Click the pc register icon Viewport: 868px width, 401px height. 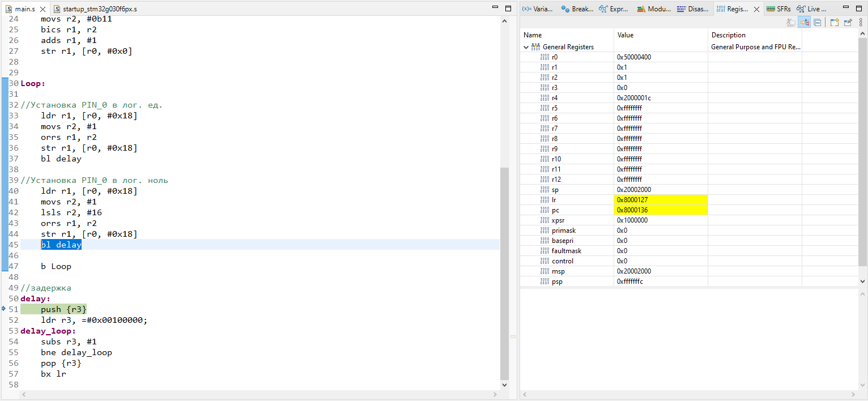coord(545,210)
